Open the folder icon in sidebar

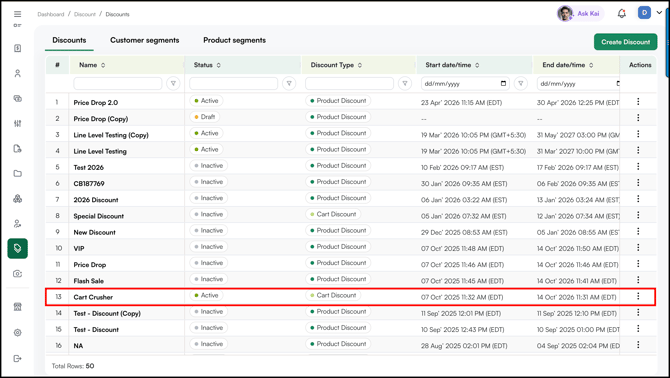coord(18,173)
